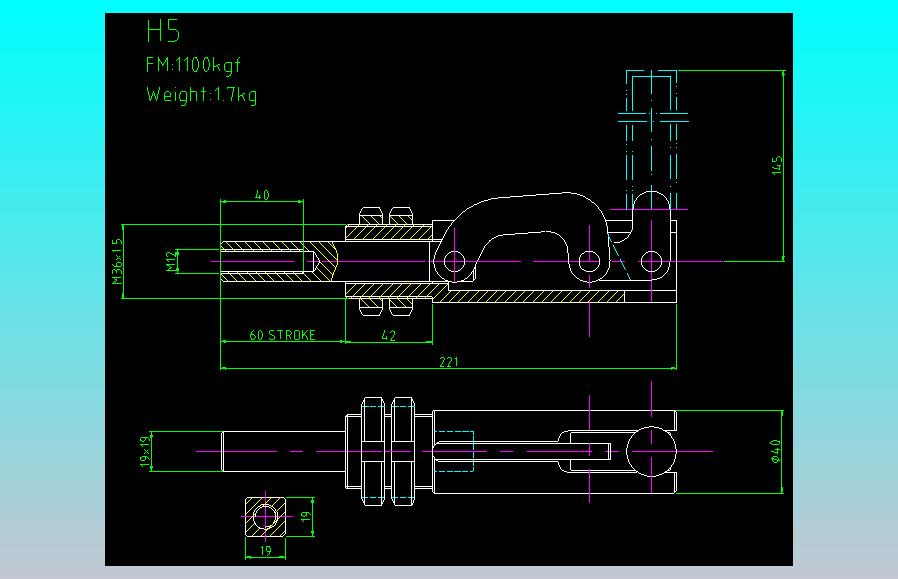Viewport: 898px width, 579px height.
Task: Select the Weight:1.7kg label
Action: point(202,94)
